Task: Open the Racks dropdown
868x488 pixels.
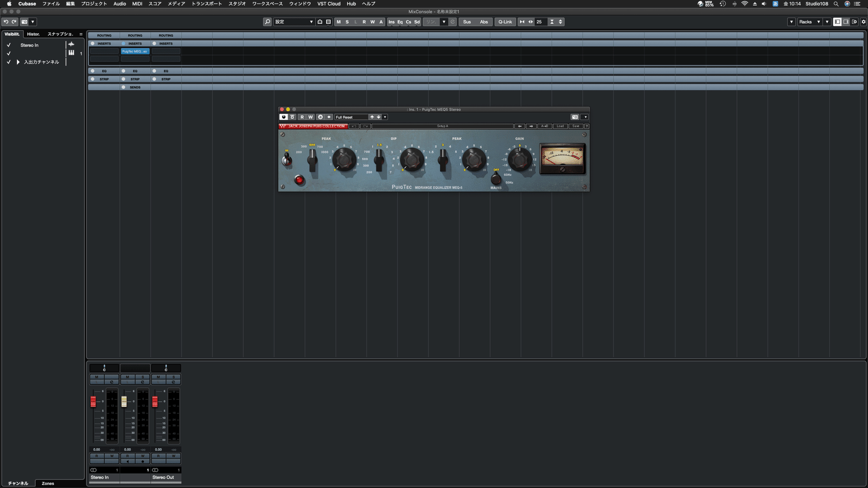Action: pyautogui.click(x=810, y=22)
